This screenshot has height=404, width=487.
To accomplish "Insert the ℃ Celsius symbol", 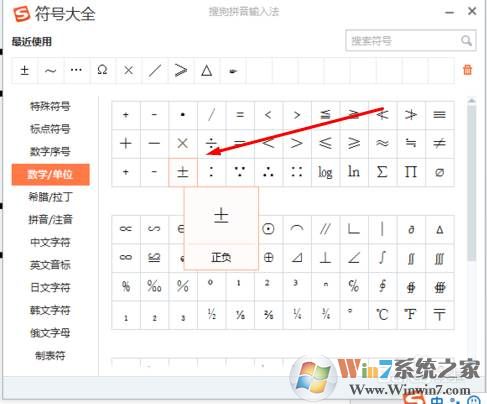I will coord(382,315).
